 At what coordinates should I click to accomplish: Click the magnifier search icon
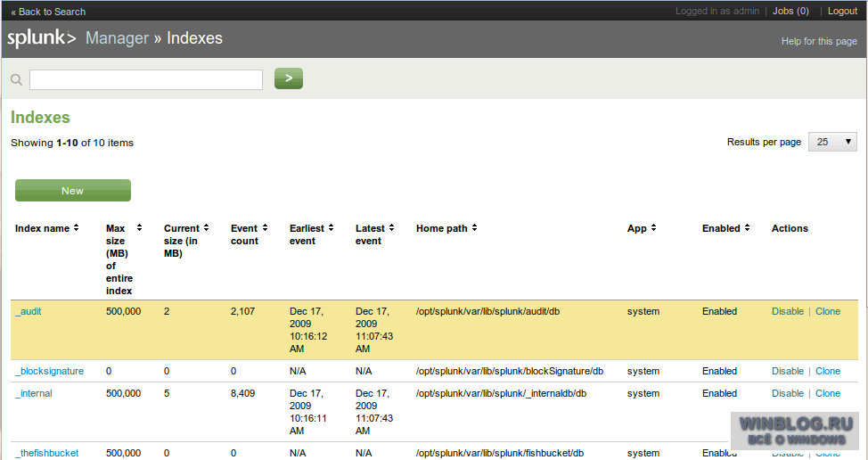click(x=17, y=79)
